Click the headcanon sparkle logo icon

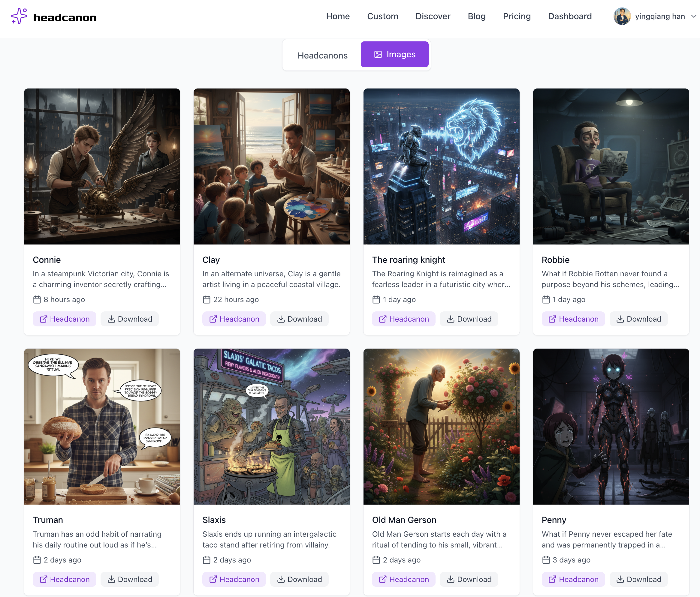tap(19, 16)
